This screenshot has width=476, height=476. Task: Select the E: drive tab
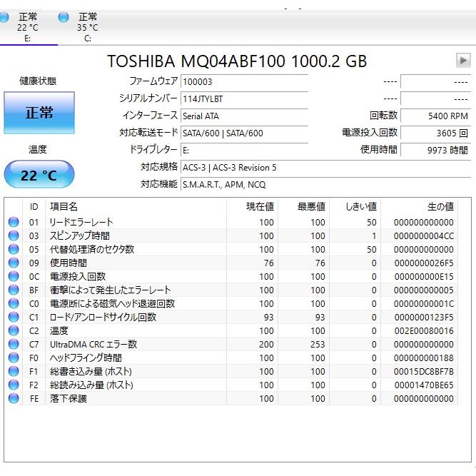click(x=27, y=27)
